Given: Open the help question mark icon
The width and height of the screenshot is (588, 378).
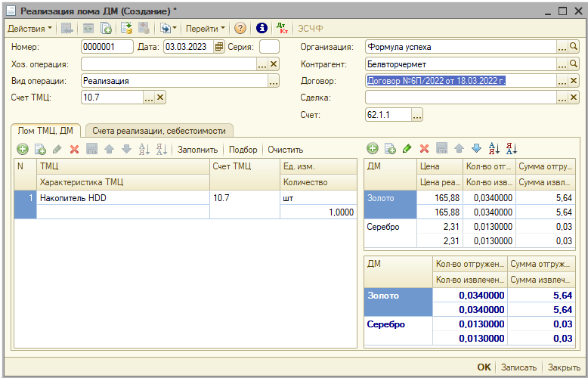Looking at the screenshot, I should pyautogui.click(x=240, y=28).
